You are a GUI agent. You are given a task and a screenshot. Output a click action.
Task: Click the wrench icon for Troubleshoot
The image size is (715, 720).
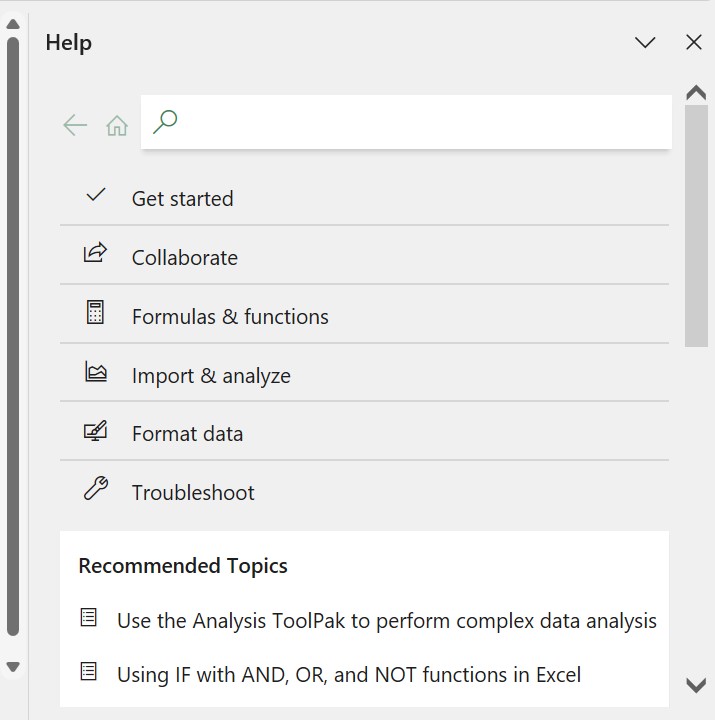tap(96, 488)
